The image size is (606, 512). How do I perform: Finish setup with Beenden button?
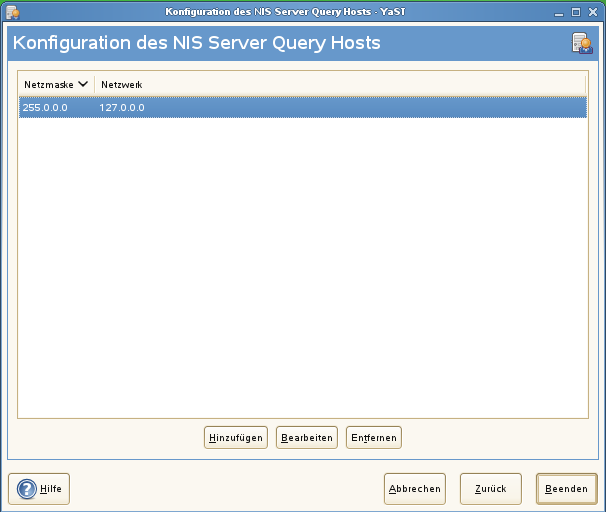[x=566, y=489]
